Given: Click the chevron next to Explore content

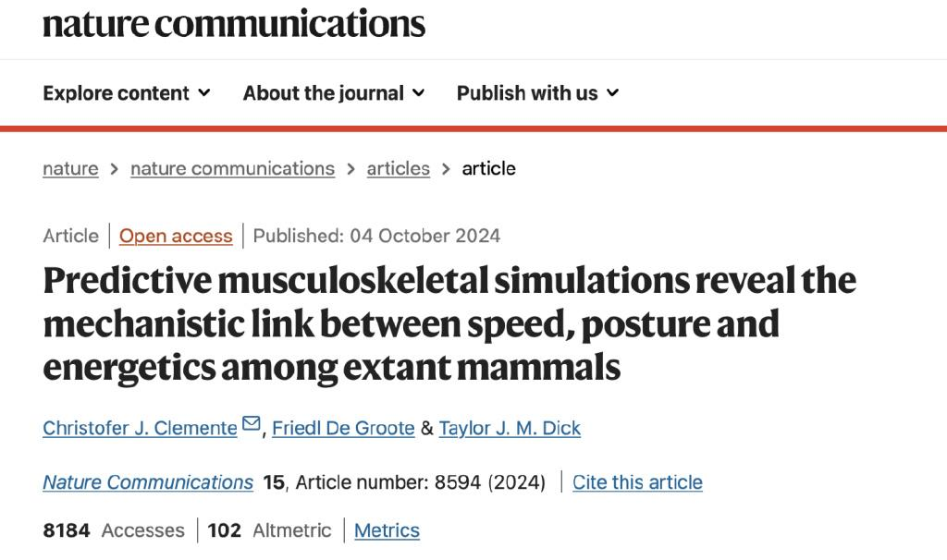Looking at the screenshot, I should (x=204, y=93).
